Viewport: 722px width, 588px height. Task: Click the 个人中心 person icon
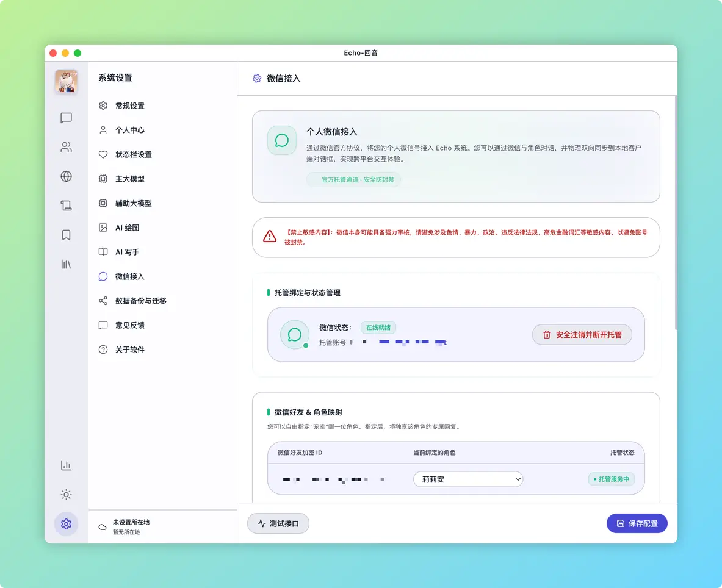(x=103, y=130)
